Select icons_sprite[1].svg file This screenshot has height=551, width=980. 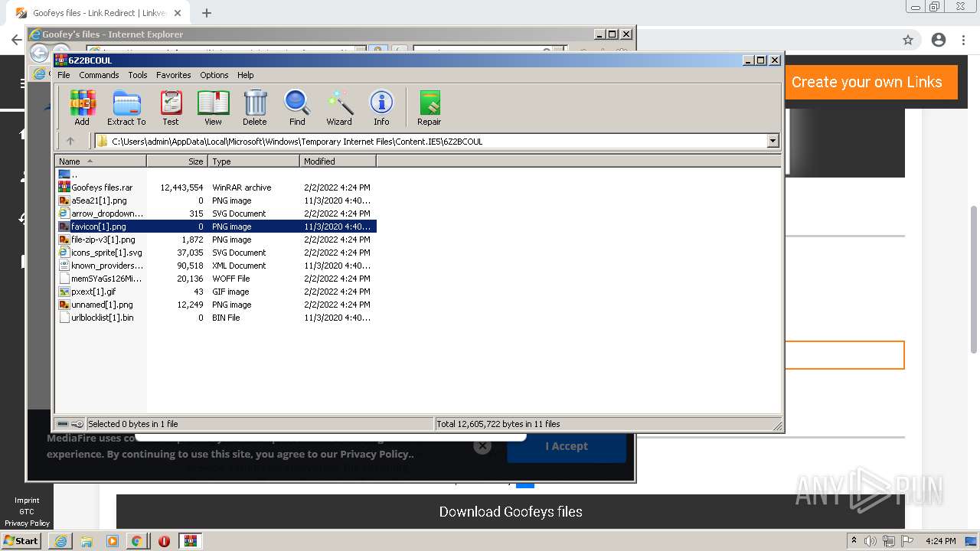(x=216, y=253)
